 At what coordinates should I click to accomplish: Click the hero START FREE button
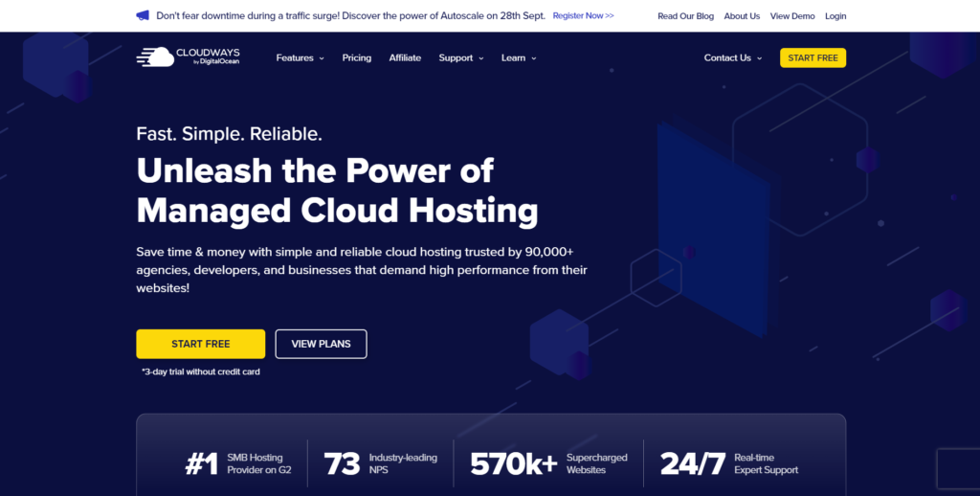tap(201, 344)
